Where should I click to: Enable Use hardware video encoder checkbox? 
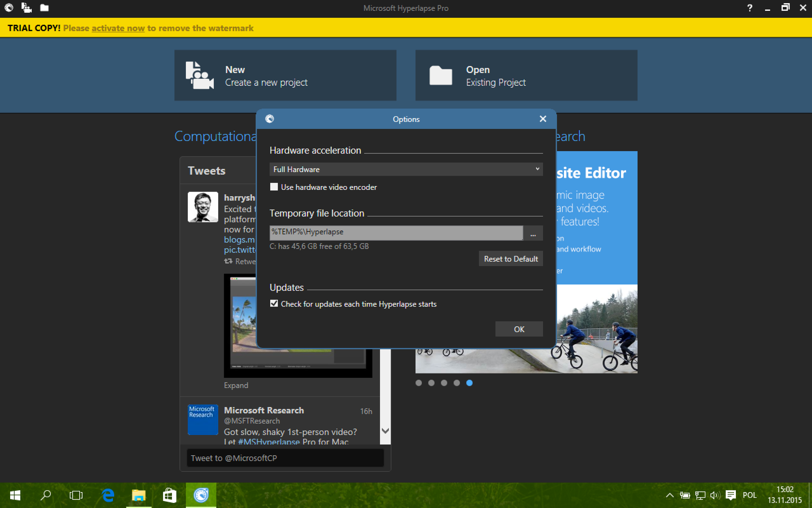coord(274,187)
